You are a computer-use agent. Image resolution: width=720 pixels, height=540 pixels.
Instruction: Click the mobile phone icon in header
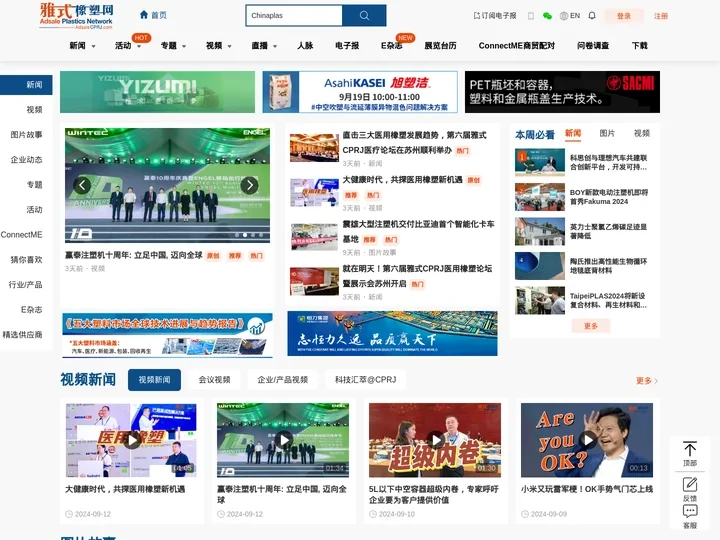[531, 16]
